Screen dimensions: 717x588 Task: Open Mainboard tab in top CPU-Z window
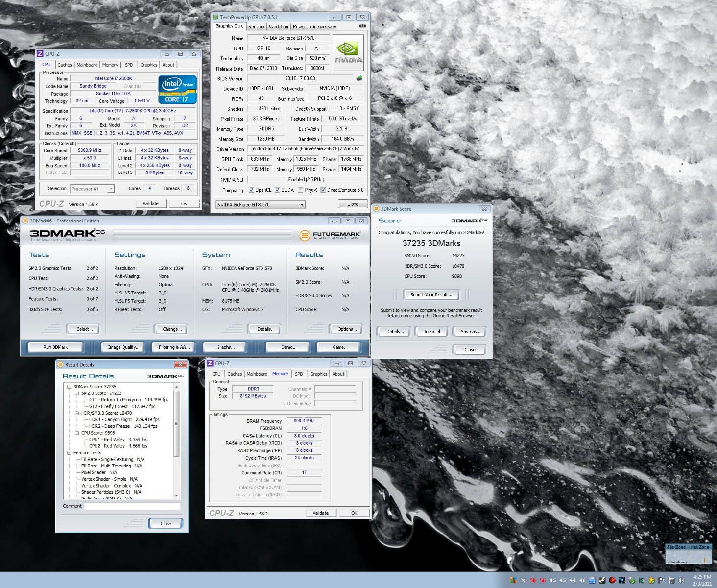pos(87,65)
